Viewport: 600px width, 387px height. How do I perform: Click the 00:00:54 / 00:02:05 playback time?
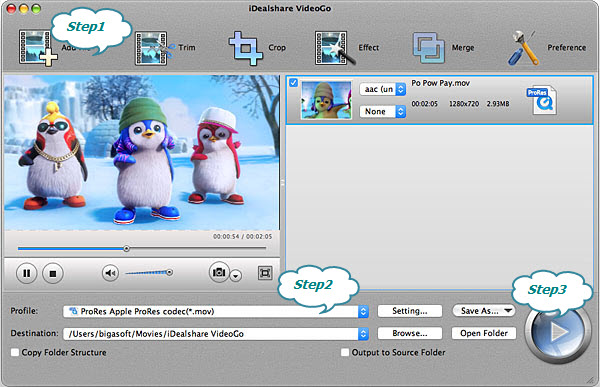(x=243, y=237)
